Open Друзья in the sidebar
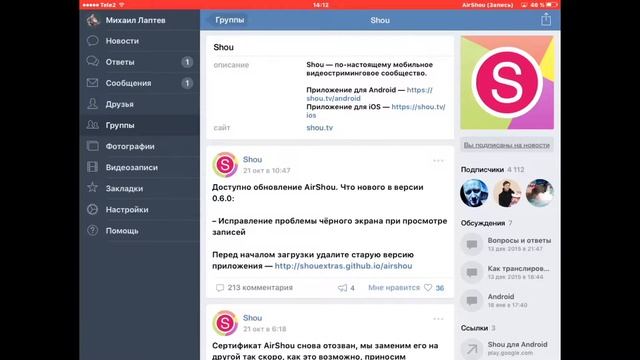The image size is (640, 360). [140, 104]
